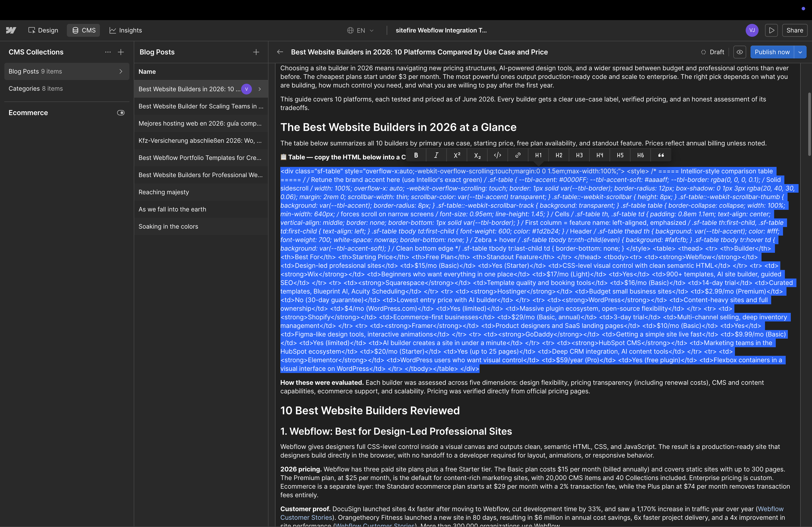The image size is (812, 527).
Task: Select the Categories collection
Action: [67, 89]
